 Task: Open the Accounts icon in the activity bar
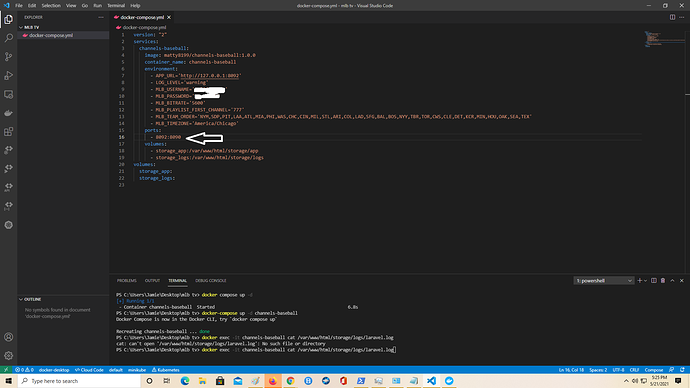click(x=8, y=337)
